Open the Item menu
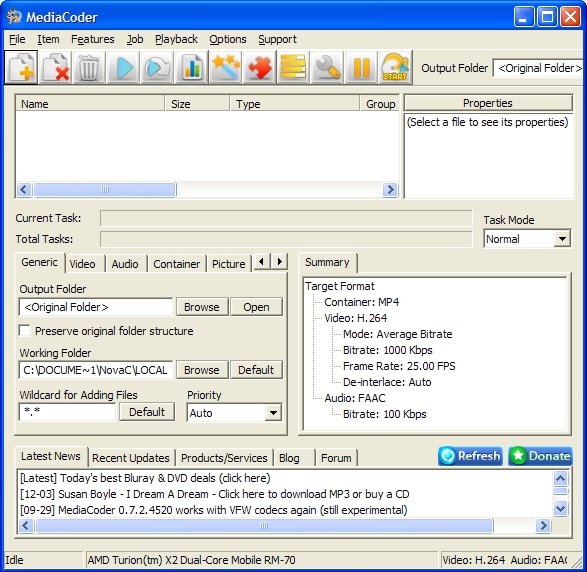587x572 pixels. [48, 39]
